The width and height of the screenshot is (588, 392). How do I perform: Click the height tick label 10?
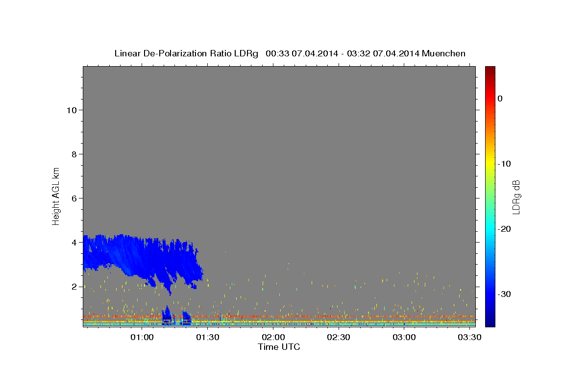[72, 110]
